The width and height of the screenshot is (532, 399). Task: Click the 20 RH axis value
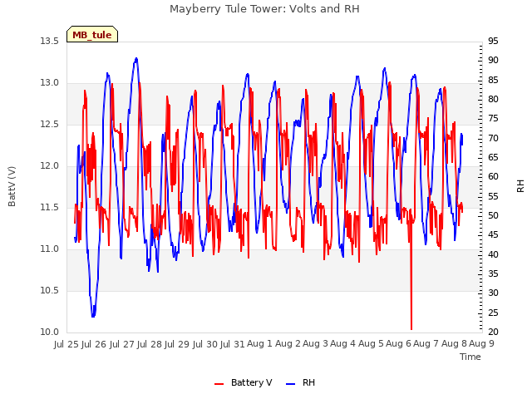point(493,332)
